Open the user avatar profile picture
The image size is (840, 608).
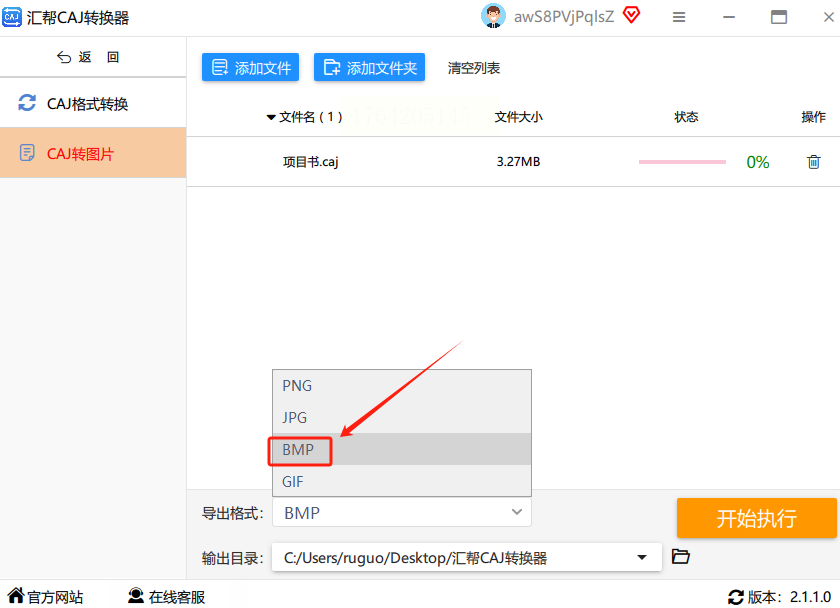[x=493, y=16]
